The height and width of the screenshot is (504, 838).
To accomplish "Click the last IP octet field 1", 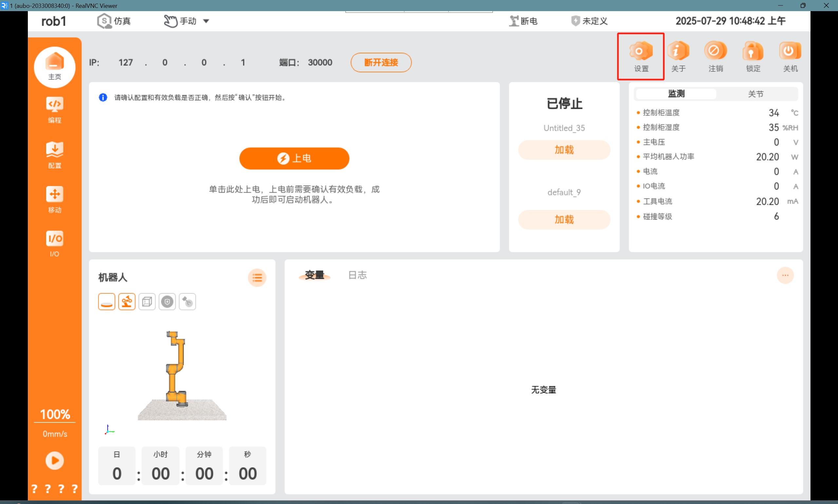I will pos(243,63).
